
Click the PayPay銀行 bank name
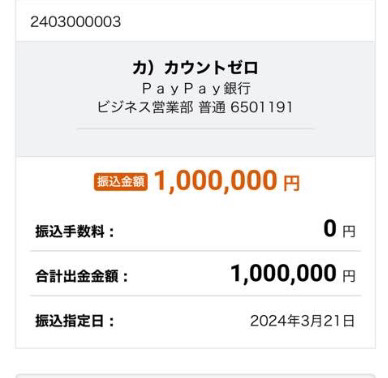(x=196, y=89)
